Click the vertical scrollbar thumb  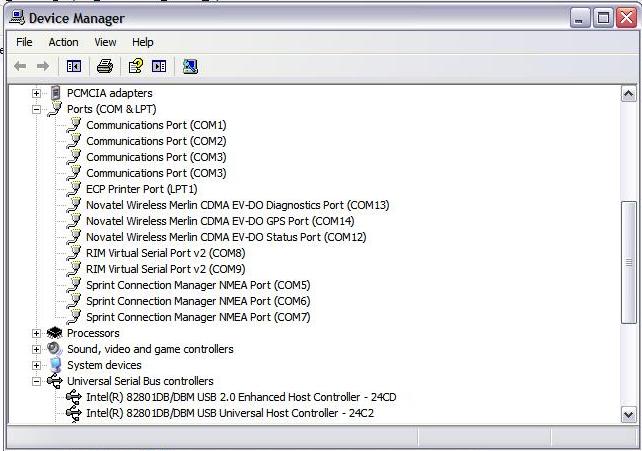tap(628, 262)
